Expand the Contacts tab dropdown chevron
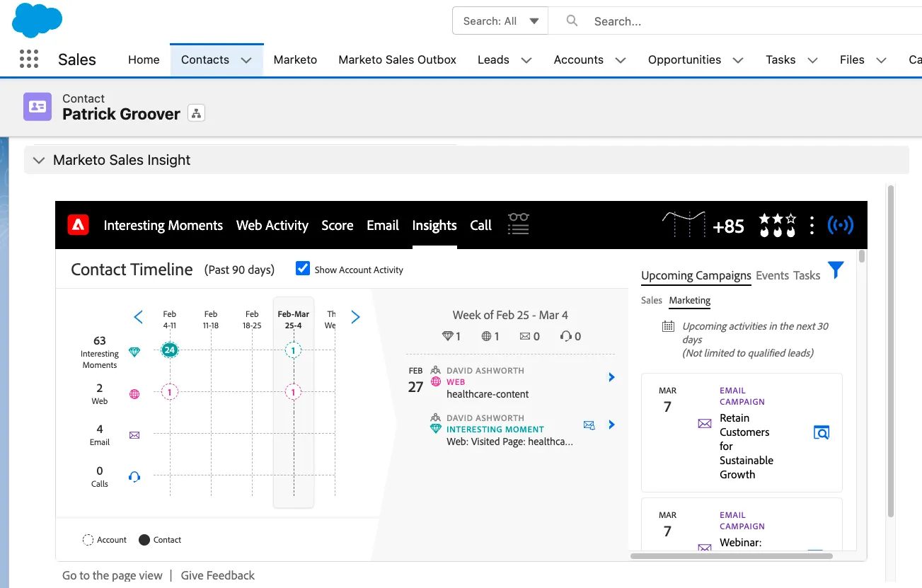Image resolution: width=922 pixels, height=588 pixels. pos(246,60)
